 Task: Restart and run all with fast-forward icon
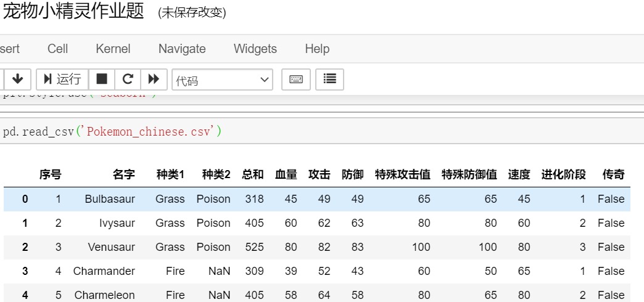154,79
